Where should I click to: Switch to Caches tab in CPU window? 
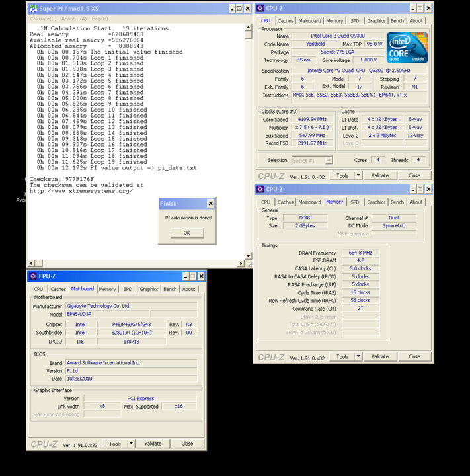286,21
